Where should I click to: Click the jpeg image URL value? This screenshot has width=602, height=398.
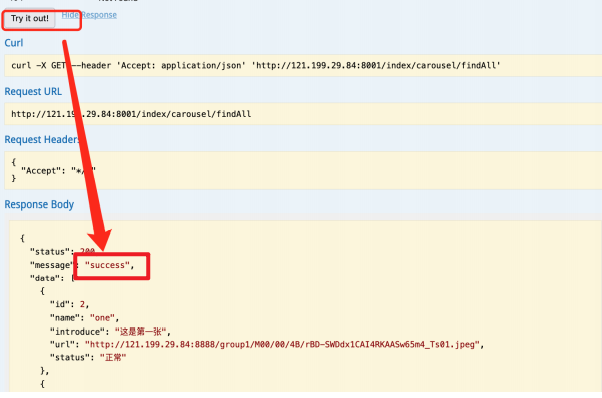coord(282,345)
